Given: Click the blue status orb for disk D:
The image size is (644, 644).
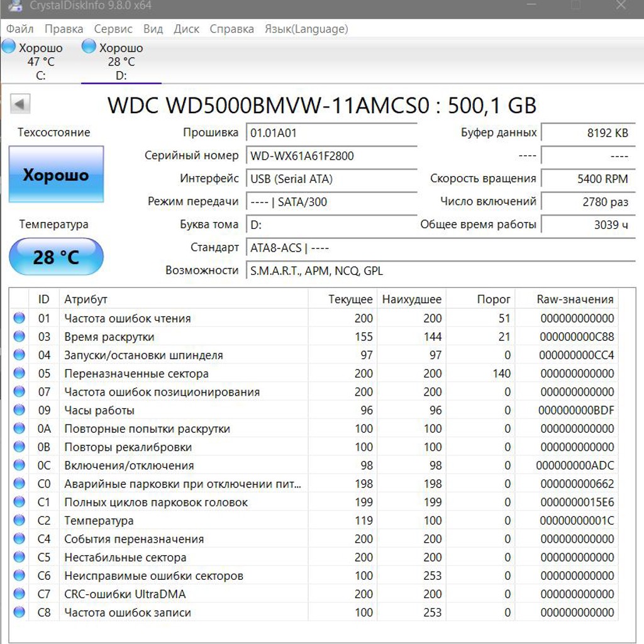Looking at the screenshot, I should click(89, 46).
